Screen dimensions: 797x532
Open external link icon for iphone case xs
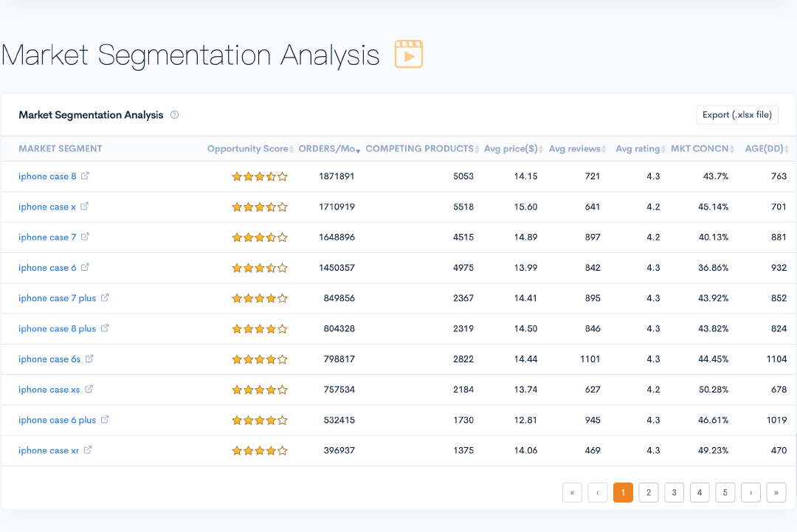click(x=89, y=389)
